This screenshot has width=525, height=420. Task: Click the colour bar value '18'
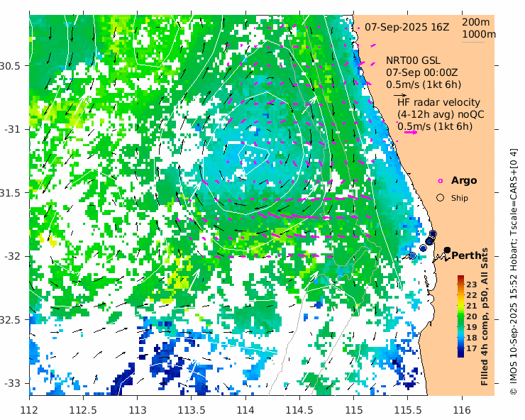click(471, 338)
